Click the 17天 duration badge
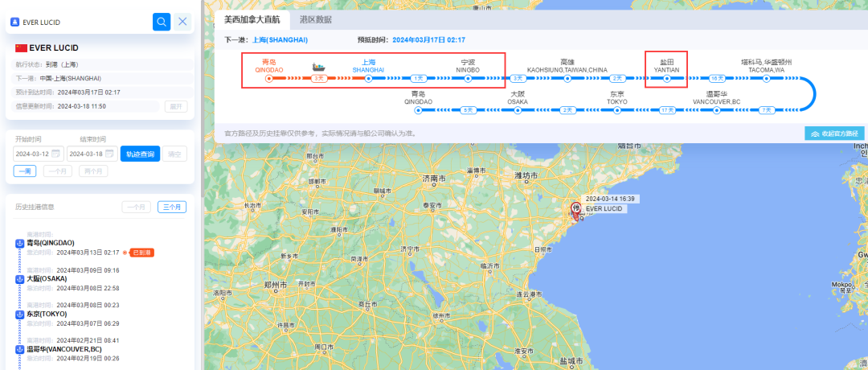This screenshot has width=868, height=370. pos(668,110)
